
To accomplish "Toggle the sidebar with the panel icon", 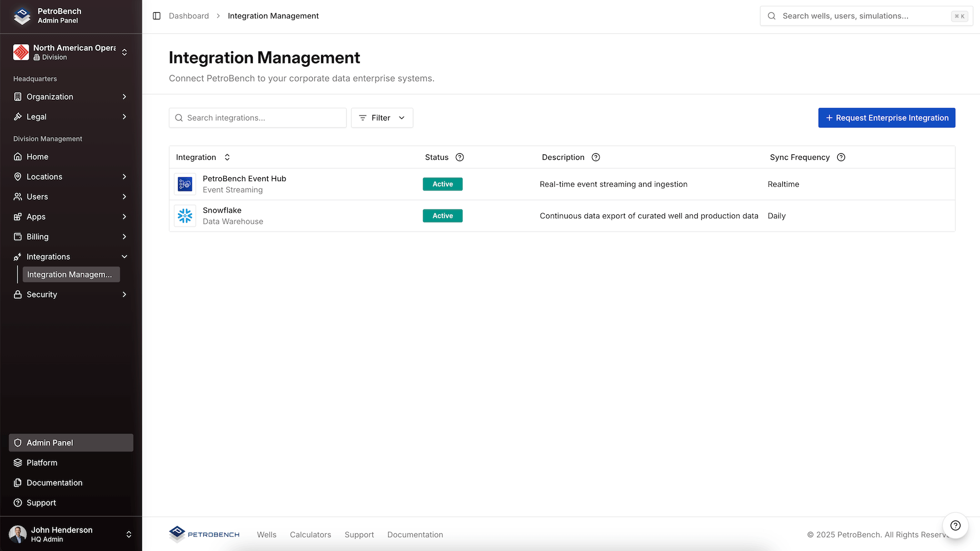I will point(156,16).
